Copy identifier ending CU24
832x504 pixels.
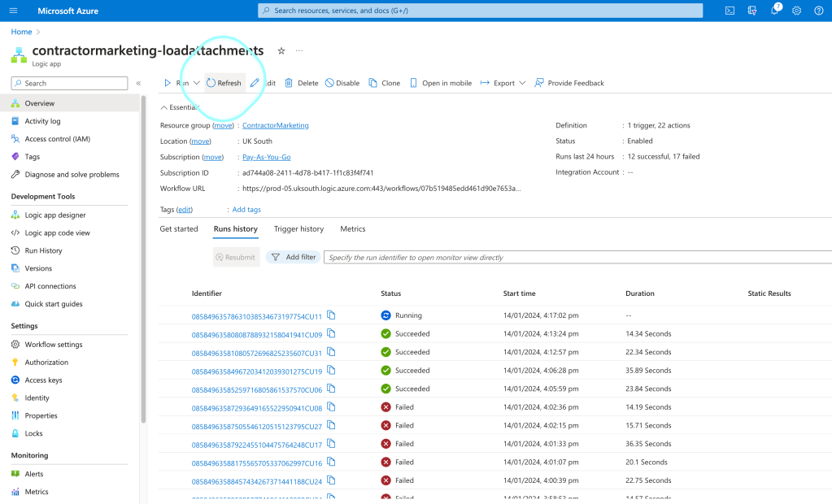click(x=331, y=480)
